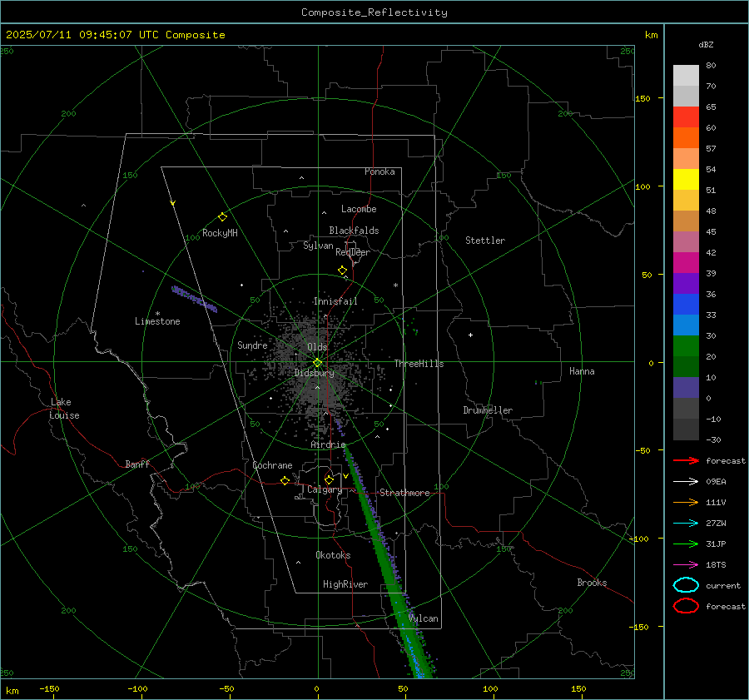Click the yellow diamond marker near Cochrane
The image size is (749, 700).
click(x=285, y=480)
